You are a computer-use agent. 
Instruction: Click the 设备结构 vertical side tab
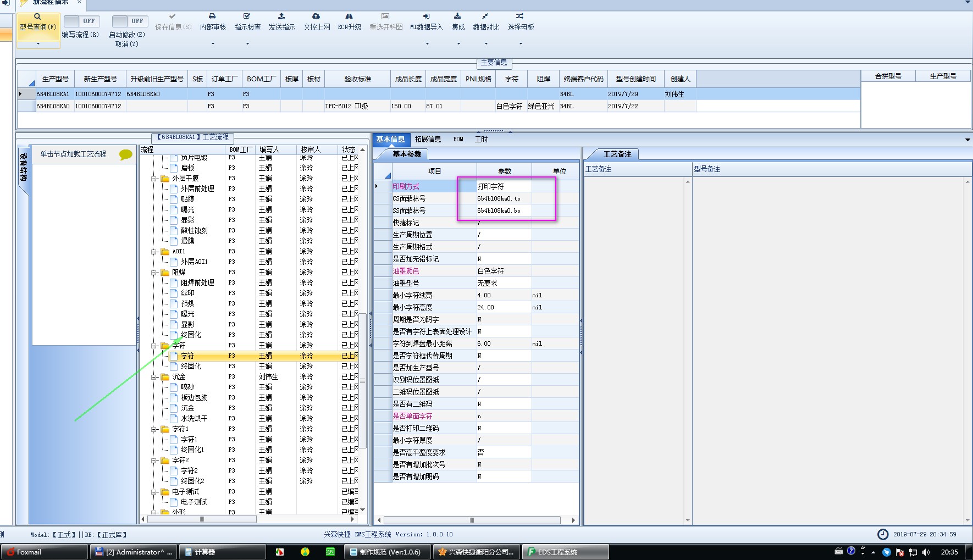pos(23,168)
